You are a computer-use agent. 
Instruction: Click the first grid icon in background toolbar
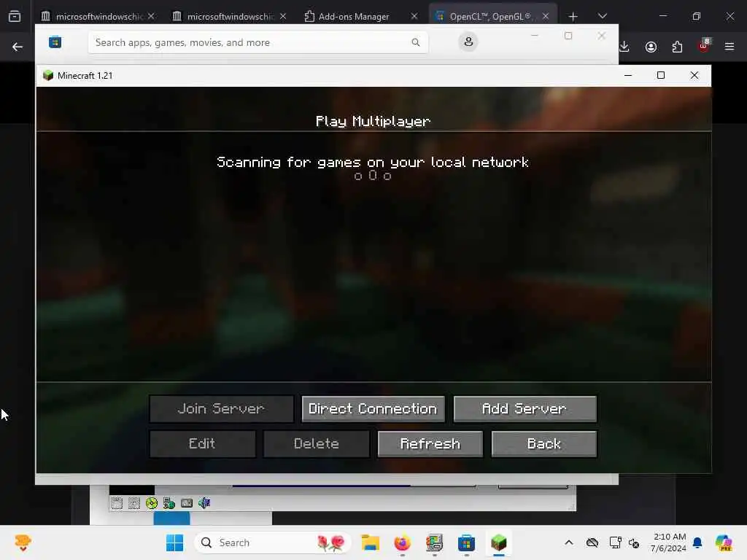click(116, 503)
